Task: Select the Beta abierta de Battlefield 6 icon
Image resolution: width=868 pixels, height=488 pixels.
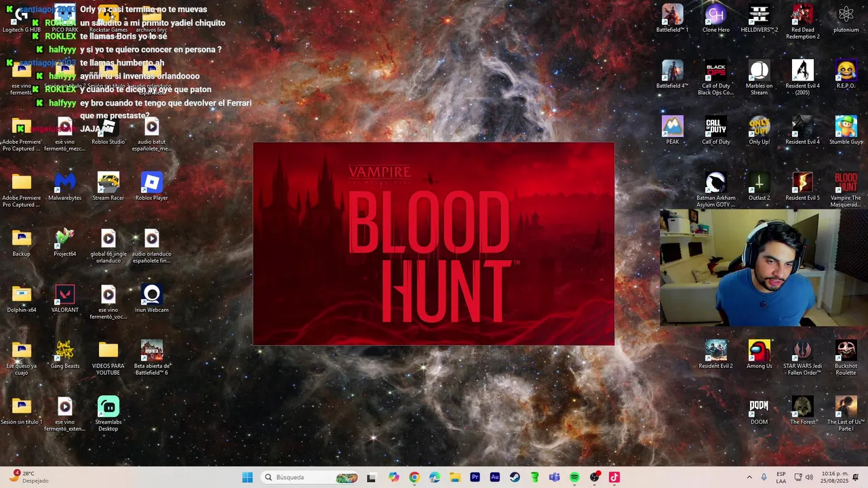Action: [x=151, y=357]
